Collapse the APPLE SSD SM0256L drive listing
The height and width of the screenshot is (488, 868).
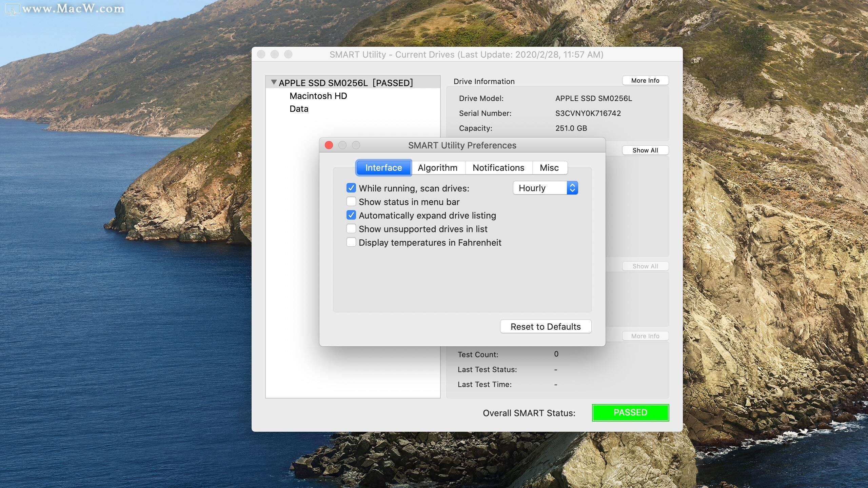(x=273, y=82)
